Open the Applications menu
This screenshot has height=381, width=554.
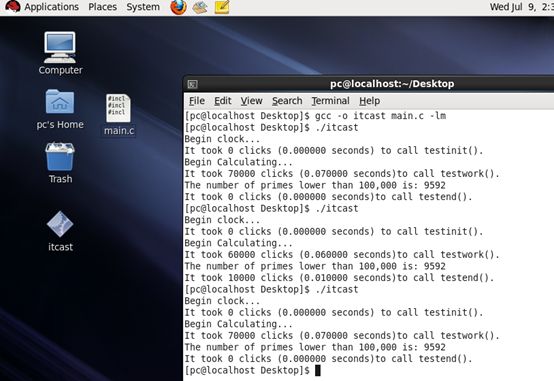point(51,7)
